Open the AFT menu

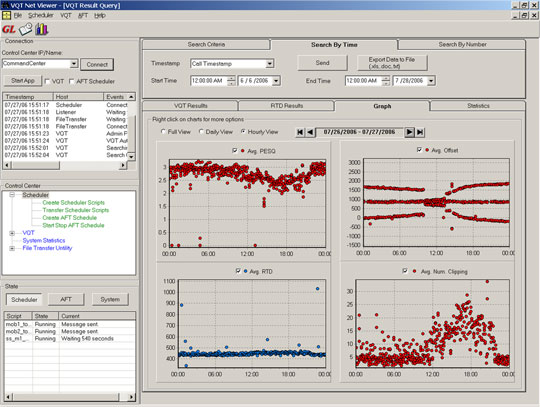click(83, 15)
